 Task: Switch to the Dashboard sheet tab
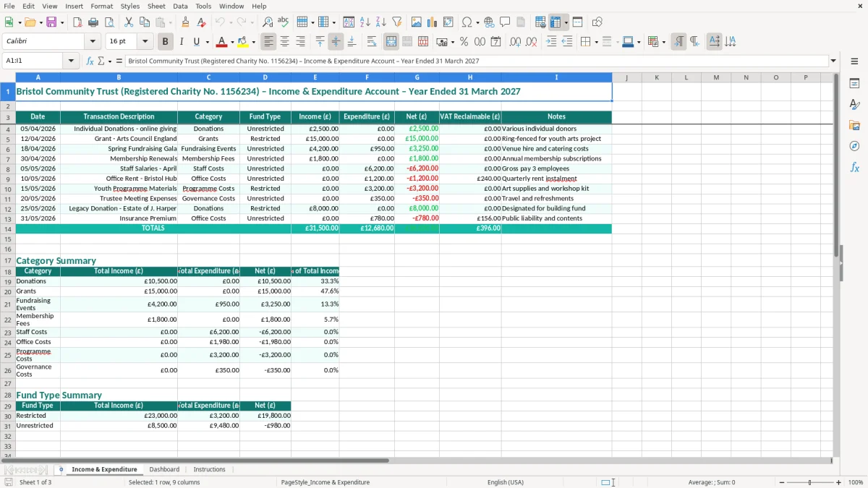(x=165, y=469)
